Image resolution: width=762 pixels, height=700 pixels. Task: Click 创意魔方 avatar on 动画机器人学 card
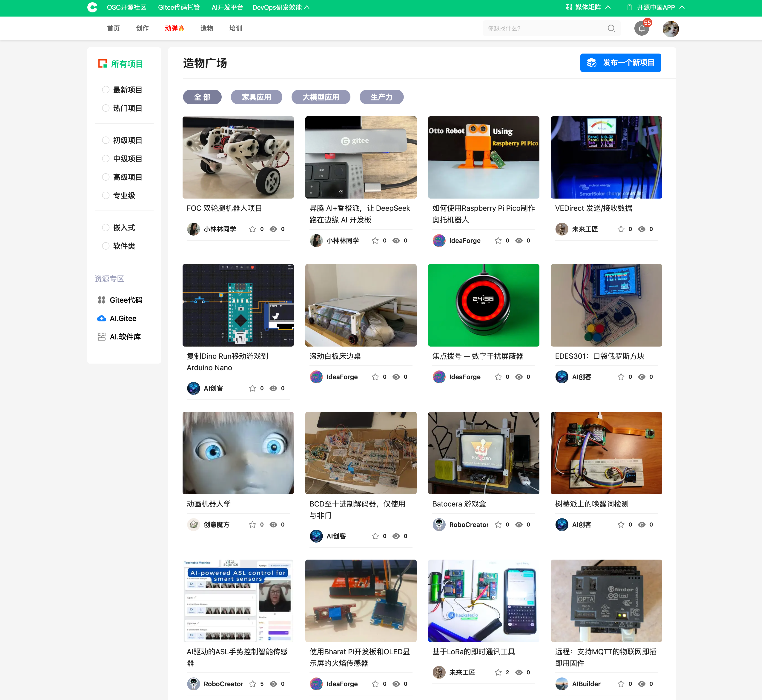point(193,525)
